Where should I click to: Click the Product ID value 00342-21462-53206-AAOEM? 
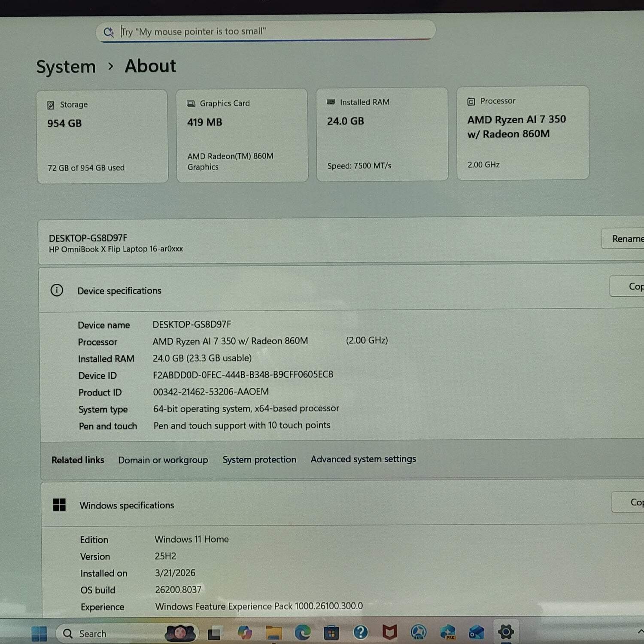[x=211, y=392]
